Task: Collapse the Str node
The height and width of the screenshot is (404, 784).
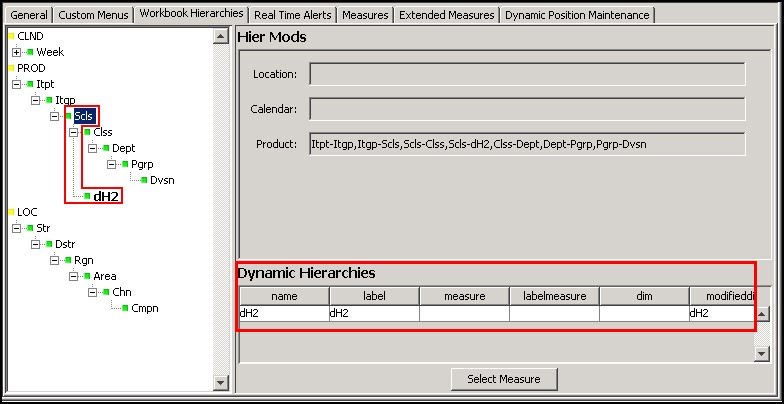Action: coord(17,228)
